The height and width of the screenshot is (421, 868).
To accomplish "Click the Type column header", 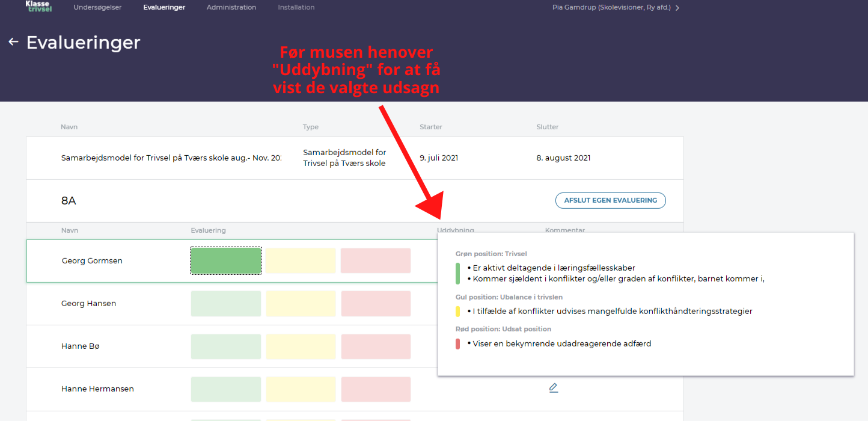I will [311, 127].
